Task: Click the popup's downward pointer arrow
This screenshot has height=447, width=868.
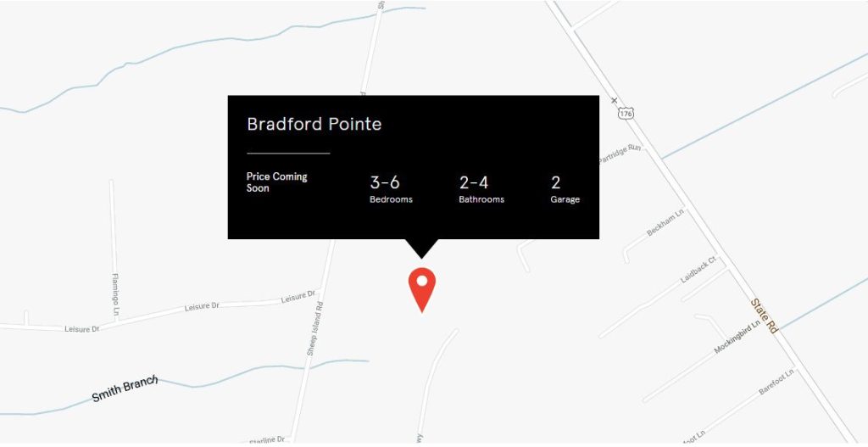Action: pos(421,248)
